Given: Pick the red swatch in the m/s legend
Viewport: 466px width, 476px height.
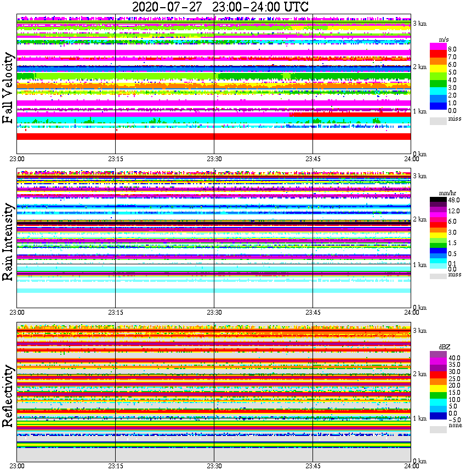Looking at the screenshot, I should tap(438, 54).
